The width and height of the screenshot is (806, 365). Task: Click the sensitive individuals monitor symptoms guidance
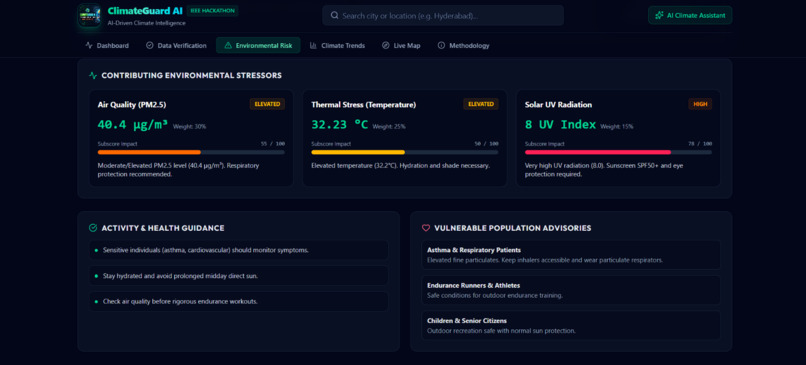(239, 250)
